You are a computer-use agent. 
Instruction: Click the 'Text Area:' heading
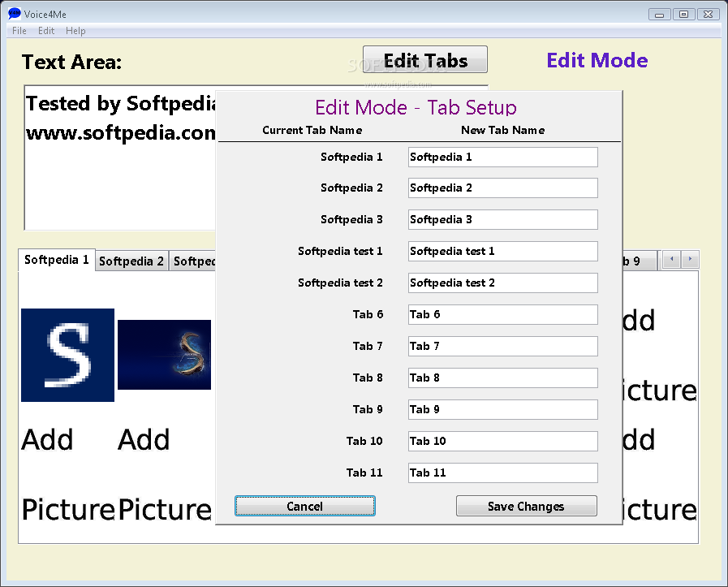pyautogui.click(x=71, y=62)
